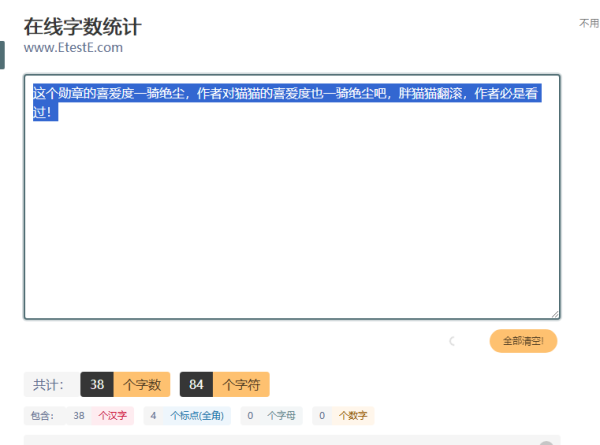Click the 38 个字数 word count badge

click(125, 384)
